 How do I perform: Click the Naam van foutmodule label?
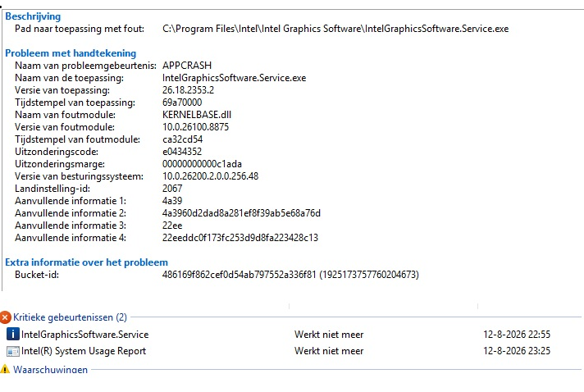[65, 115]
